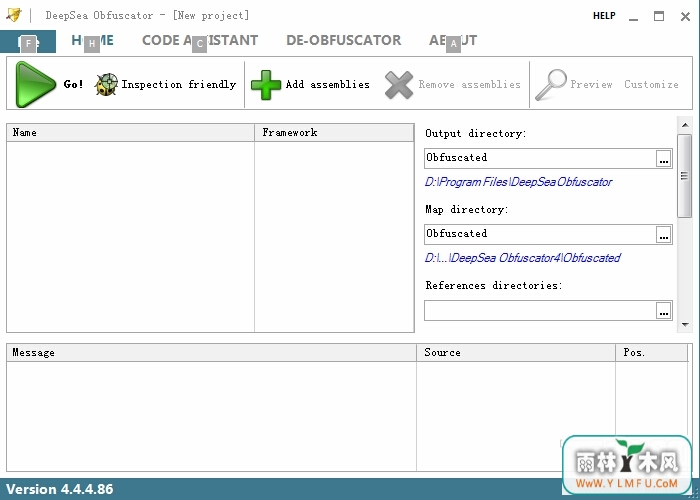Image resolution: width=700 pixels, height=500 pixels.
Task: Click the Output directory text field
Action: tap(540, 158)
